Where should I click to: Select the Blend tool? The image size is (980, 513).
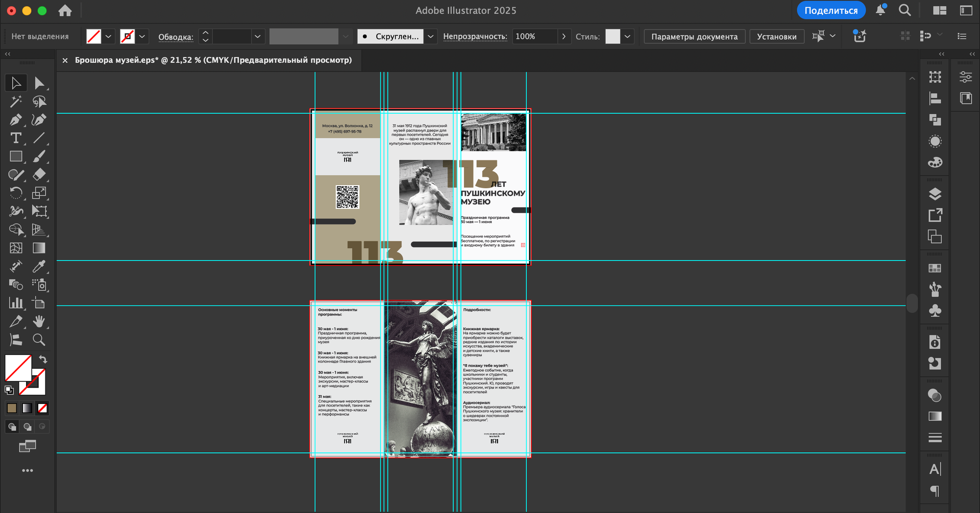[16, 285]
